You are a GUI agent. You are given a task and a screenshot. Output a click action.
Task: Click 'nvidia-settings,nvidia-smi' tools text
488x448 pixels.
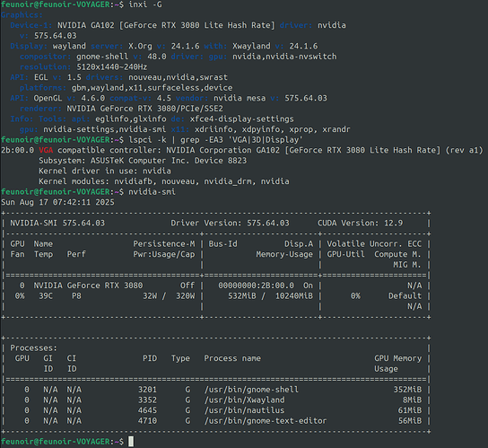[x=105, y=129]
